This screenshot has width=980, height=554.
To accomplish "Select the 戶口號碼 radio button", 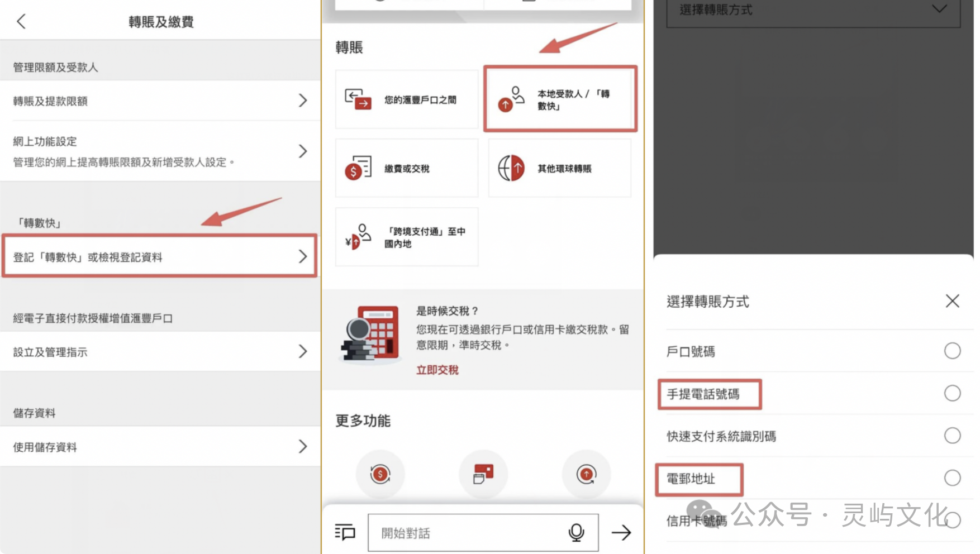I will [x=952, y=351].
